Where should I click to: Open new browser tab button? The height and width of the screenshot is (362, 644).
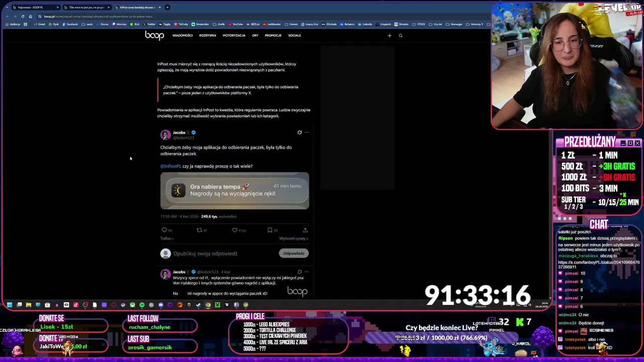click(168, 7)
